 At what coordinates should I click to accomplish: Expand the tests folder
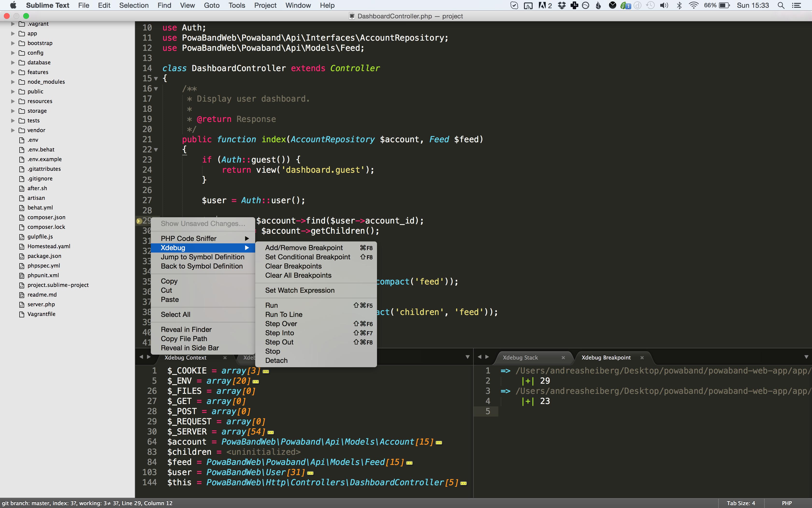pyautogui.click(x=13, y=121)
